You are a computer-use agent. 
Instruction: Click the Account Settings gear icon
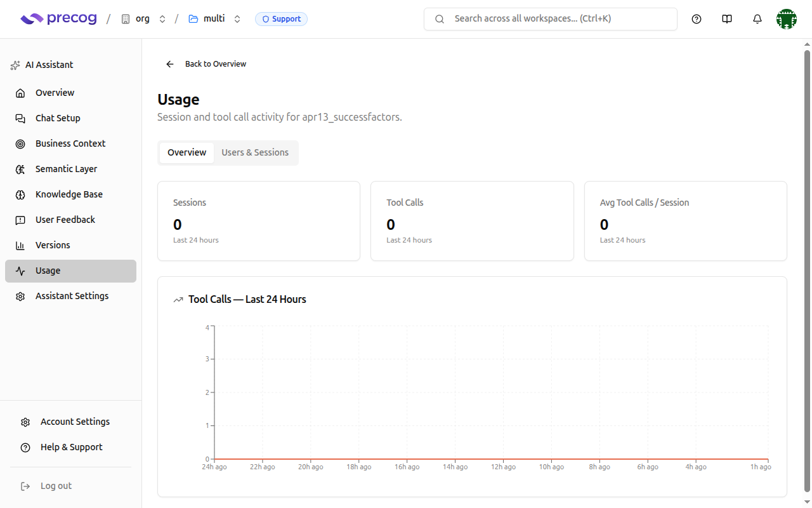[x=25, y=422]
